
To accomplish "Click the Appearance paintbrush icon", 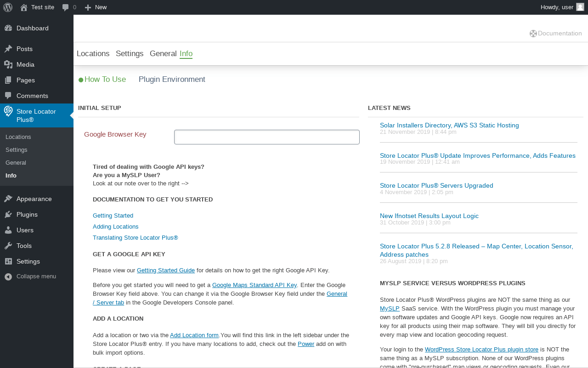I will (8, 199).
